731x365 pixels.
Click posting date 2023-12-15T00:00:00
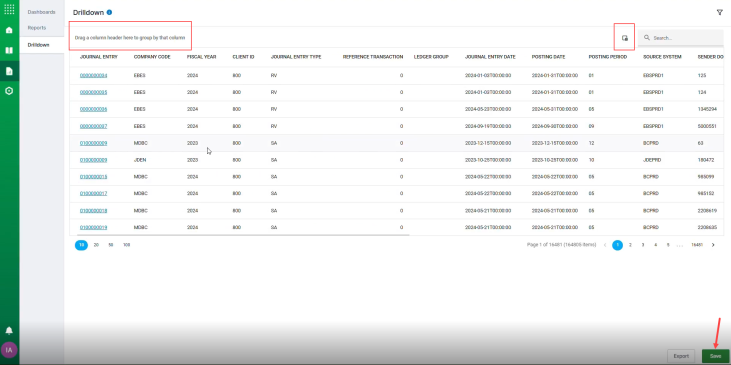[x=555, y=143]
